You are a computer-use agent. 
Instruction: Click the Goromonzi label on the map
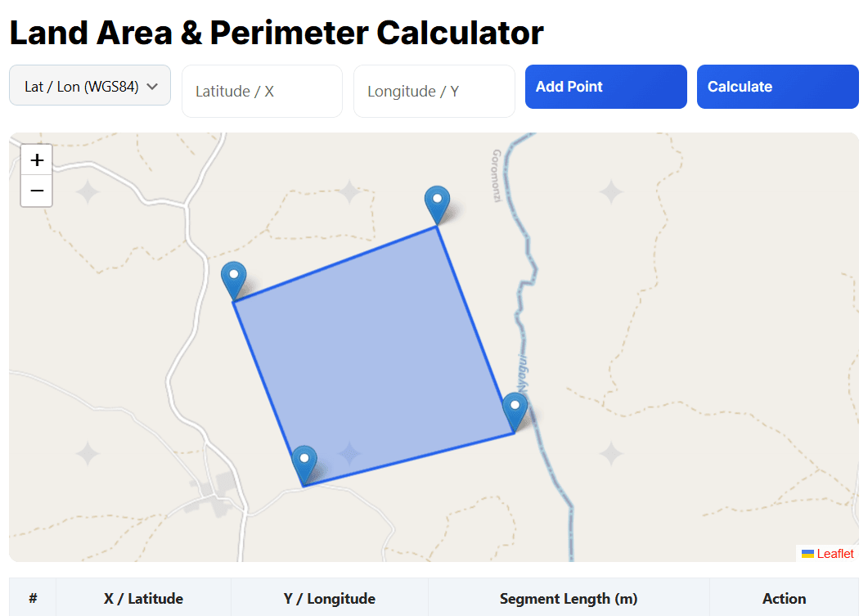pos(496,174)
